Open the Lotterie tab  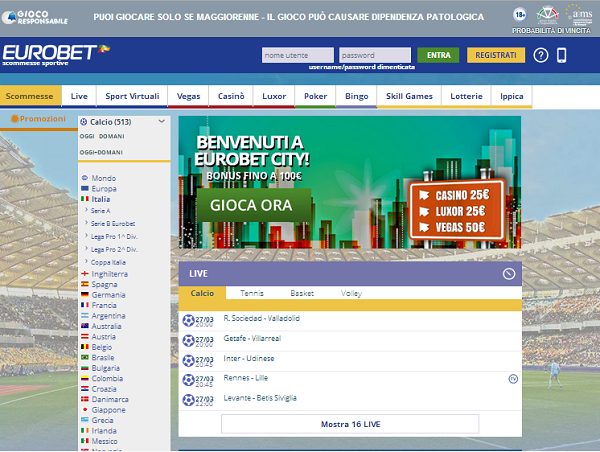466,96
